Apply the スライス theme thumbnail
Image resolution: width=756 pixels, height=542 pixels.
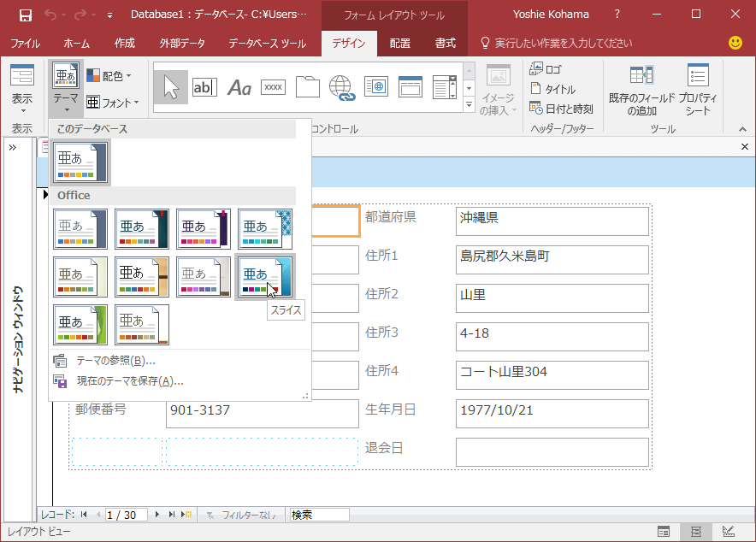pyautogui.click(x=265, y=276)
